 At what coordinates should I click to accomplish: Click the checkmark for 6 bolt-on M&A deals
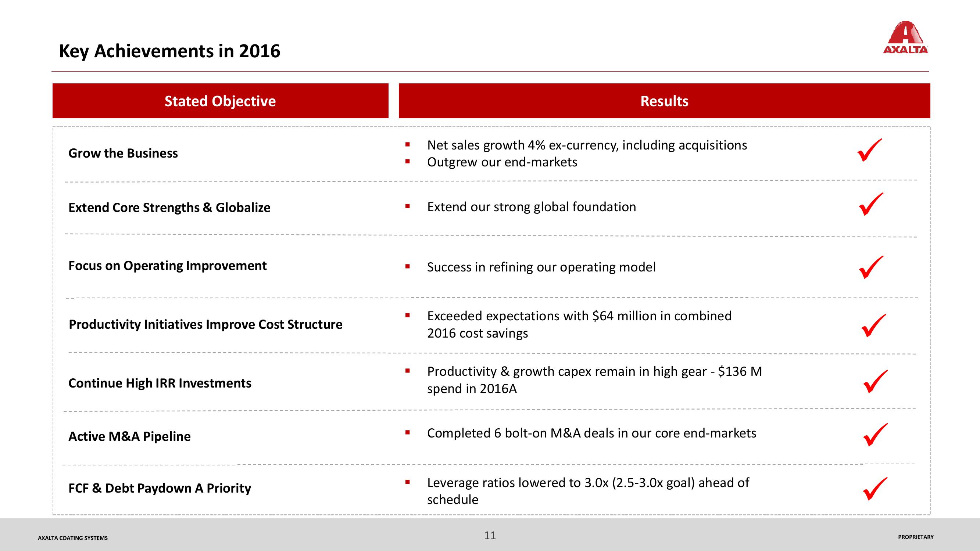pyautogui.click(x=876, y=435)
